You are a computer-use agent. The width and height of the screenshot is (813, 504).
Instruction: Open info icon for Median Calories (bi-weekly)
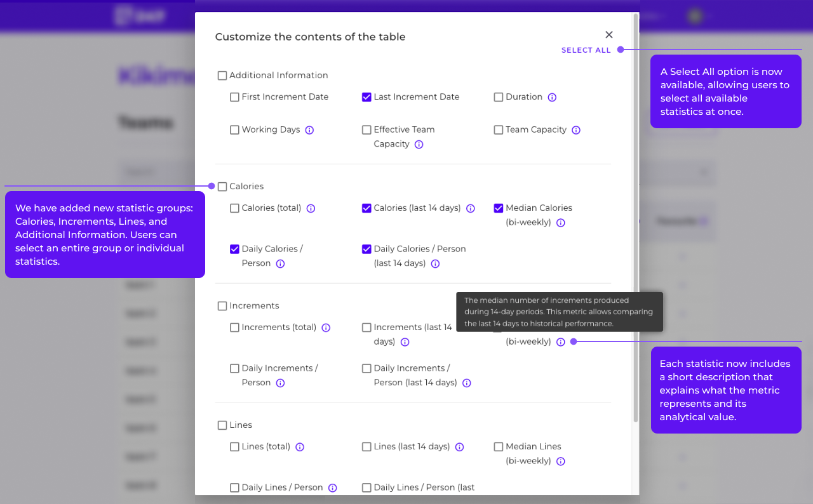[560, 222]
